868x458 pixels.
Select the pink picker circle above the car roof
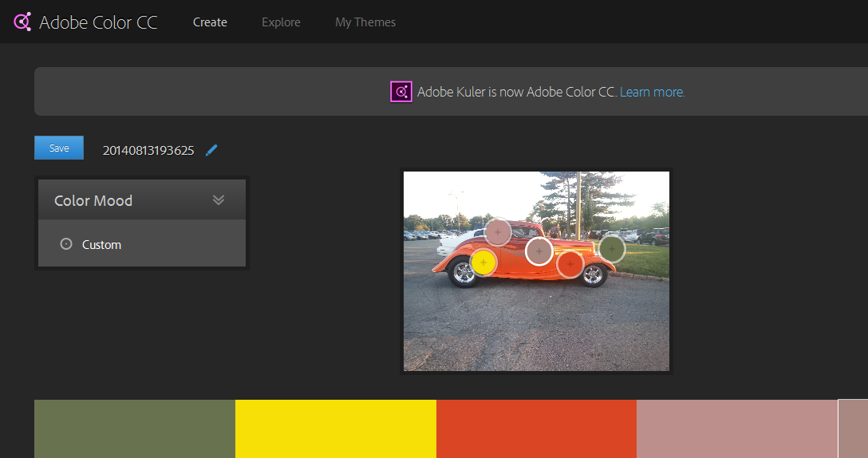pyautogui.click(x=498, y=232)
